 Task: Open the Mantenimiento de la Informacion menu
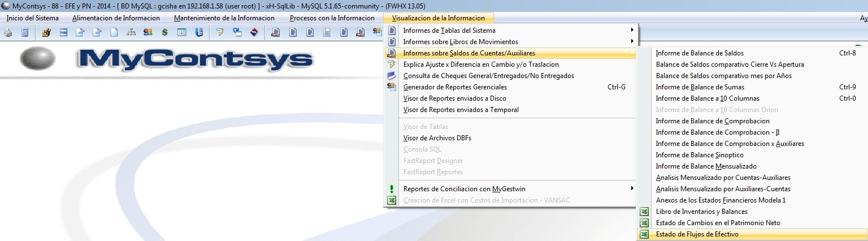pyautogui.click(x=224, y=18)
